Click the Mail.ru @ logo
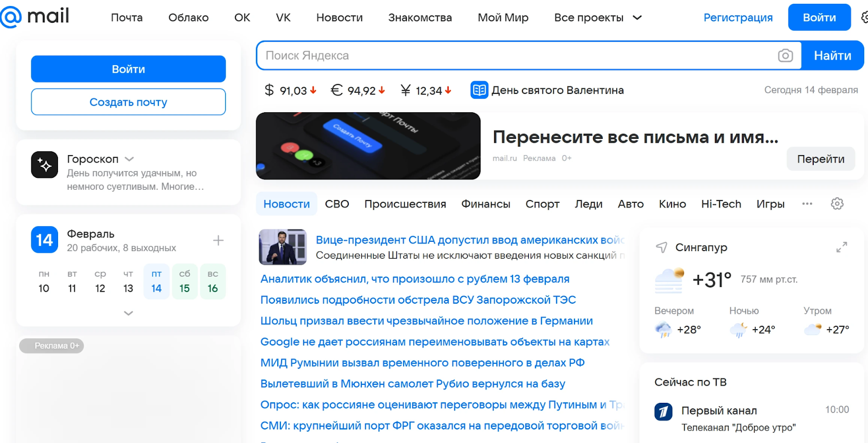 [10, 17]
